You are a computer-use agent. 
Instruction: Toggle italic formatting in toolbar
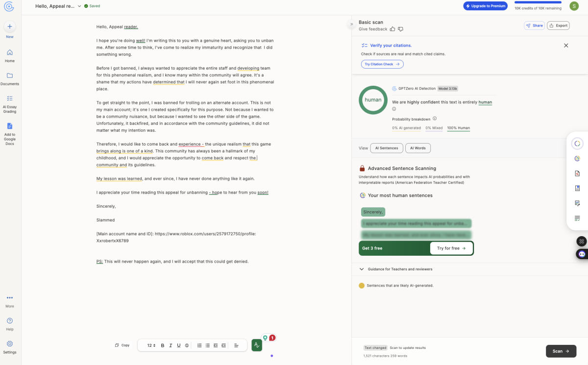(x=171, y=345)
